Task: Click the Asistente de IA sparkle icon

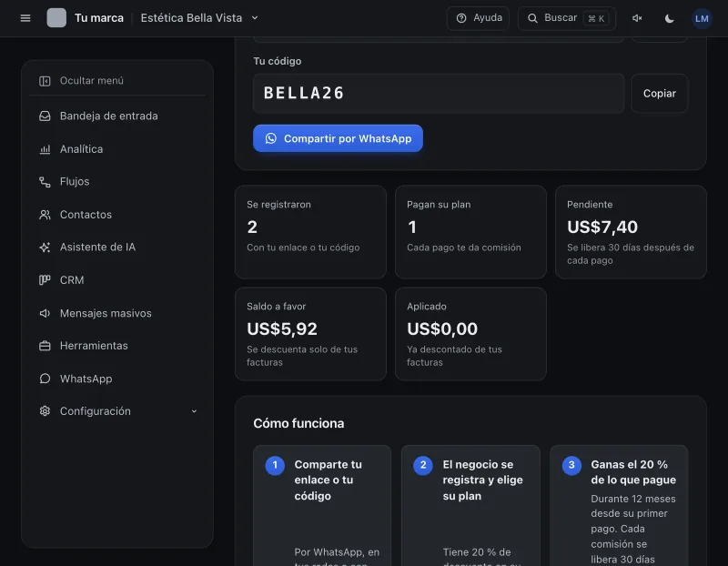Action: [45, 247]
